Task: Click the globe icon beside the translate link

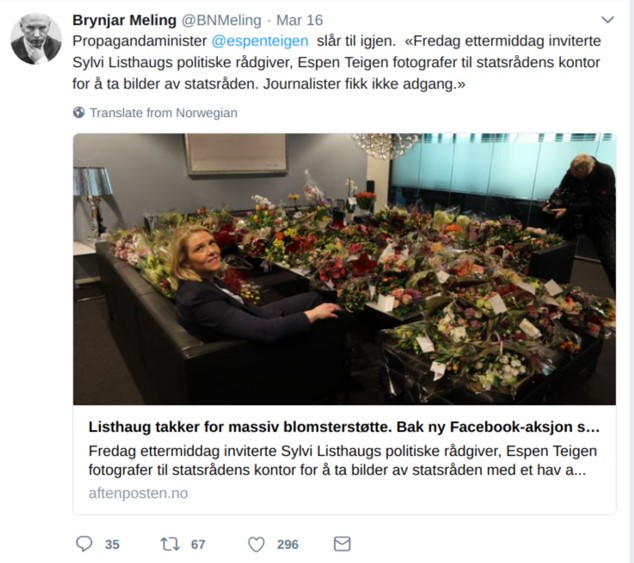Action: (x=79, y=113)
